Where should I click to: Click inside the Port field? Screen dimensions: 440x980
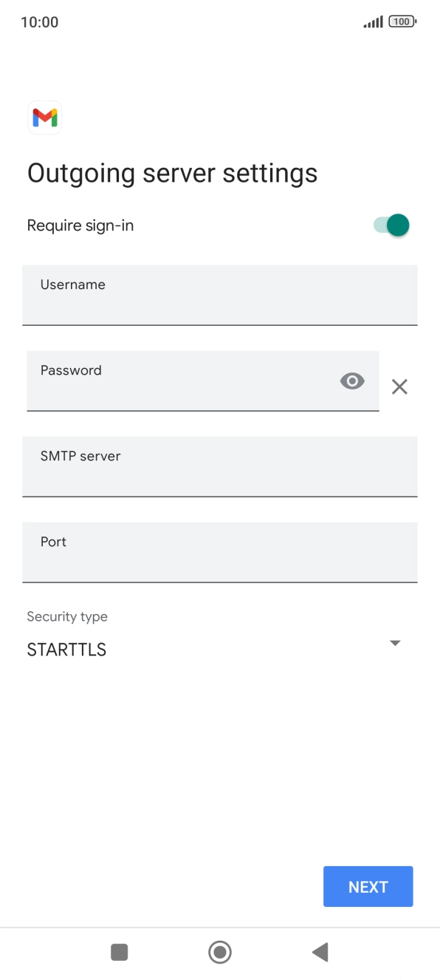click(219, 552)
